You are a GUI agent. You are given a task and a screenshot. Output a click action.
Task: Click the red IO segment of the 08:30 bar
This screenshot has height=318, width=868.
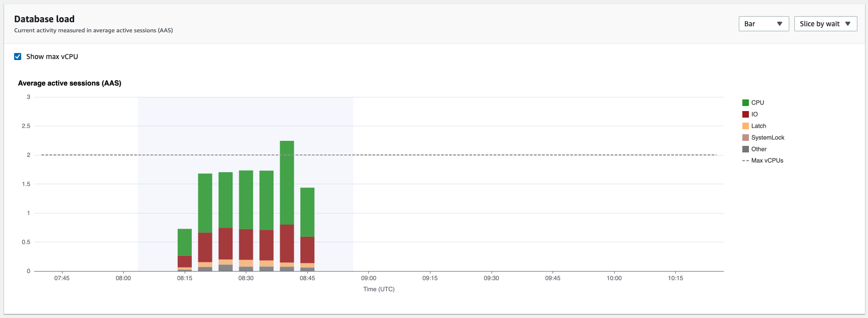pyautogui.click(x=246, y=244)
